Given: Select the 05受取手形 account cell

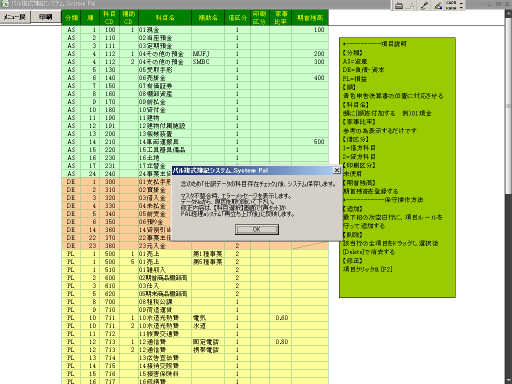Looking at the screenshot, I should [165, 70].
